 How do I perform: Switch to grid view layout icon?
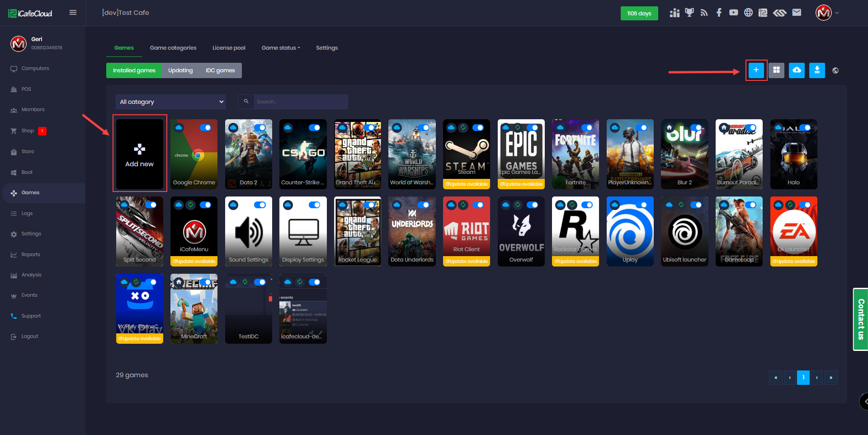pos(776,70)
